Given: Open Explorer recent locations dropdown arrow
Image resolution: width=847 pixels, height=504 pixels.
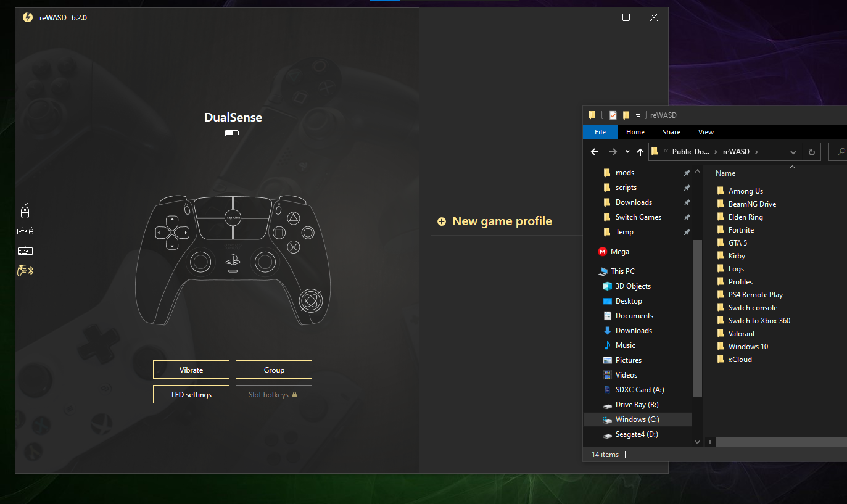Looking at the screenshot, I should pyautogui.click(x=627, y=152).
